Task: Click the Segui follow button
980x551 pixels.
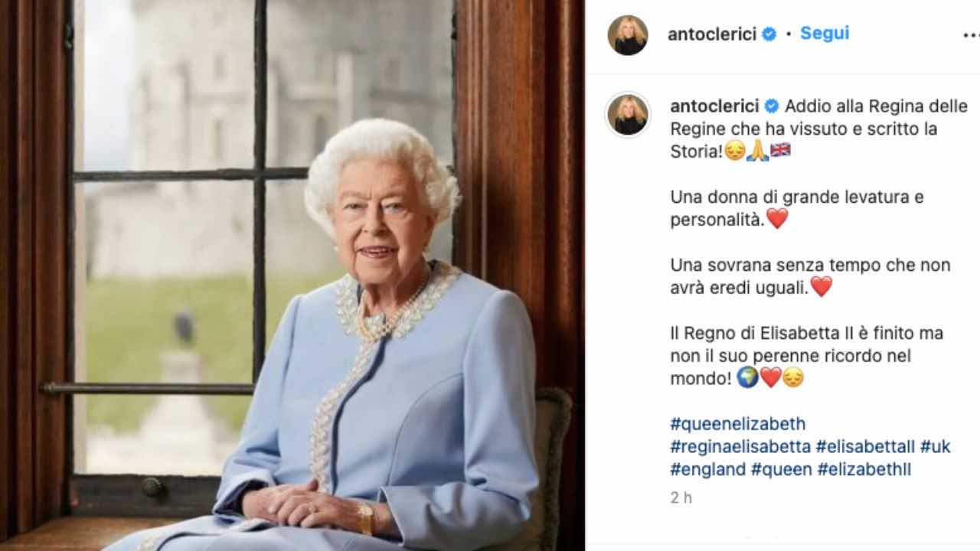Action: (825, 34)
